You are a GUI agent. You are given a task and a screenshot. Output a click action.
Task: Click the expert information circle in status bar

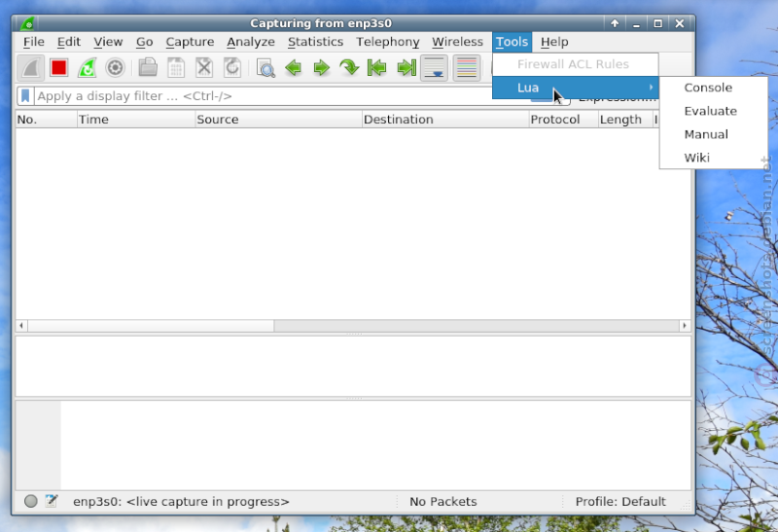pos(31,501)
